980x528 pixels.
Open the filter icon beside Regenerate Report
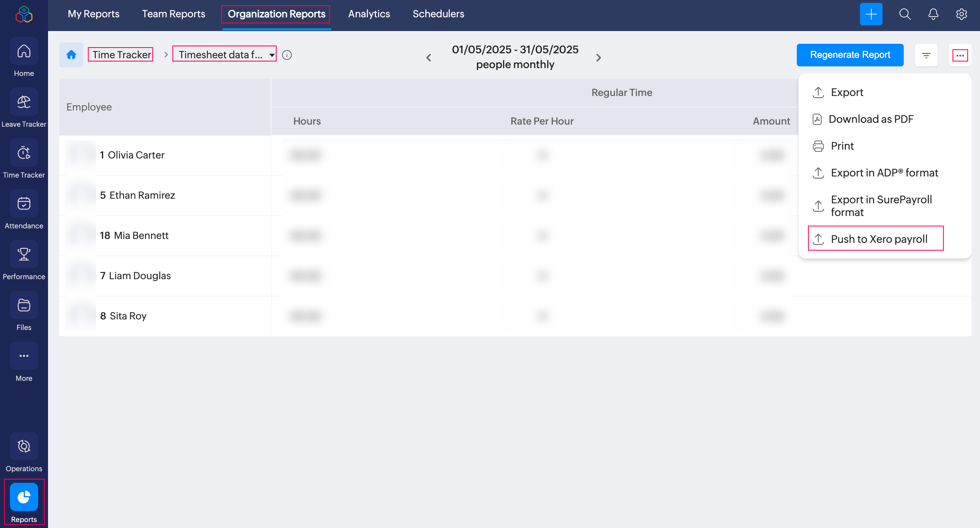[926, 55]
